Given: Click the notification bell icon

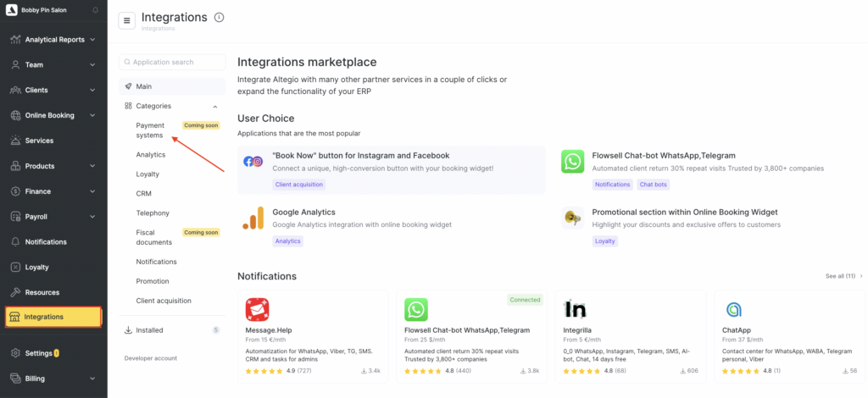Looking at the screenshot, I should pyautogui.click(x=95, y=11).
